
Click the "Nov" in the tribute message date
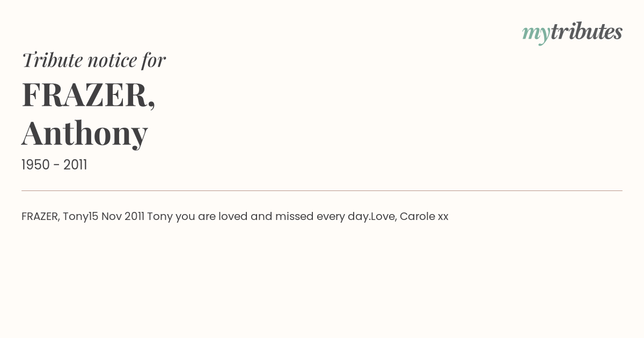click(111, 217)
